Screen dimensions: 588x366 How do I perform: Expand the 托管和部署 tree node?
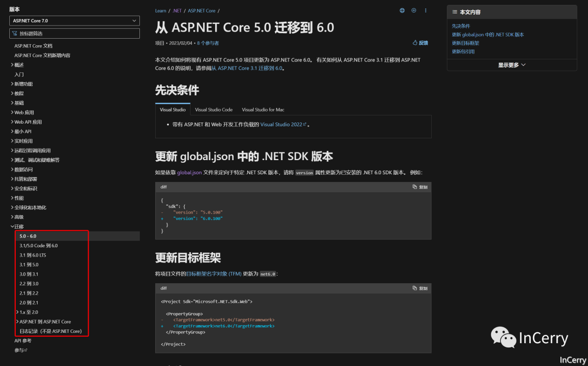coord(13,179)
